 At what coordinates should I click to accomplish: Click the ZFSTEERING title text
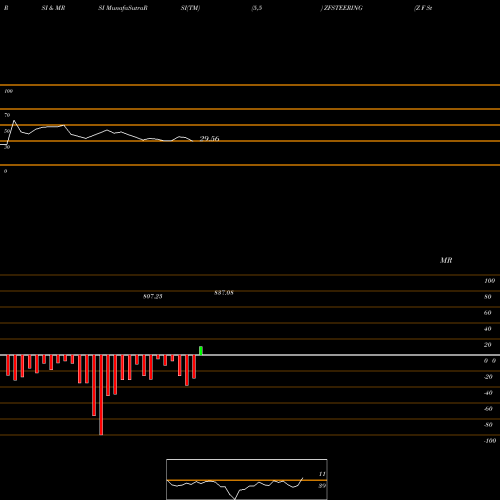(343, 8)
